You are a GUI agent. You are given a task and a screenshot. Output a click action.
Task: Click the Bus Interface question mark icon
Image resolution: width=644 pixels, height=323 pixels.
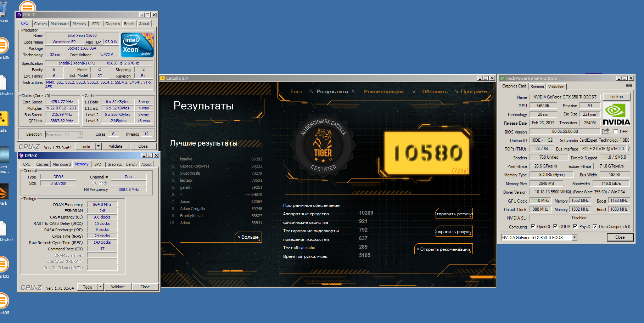629,149
